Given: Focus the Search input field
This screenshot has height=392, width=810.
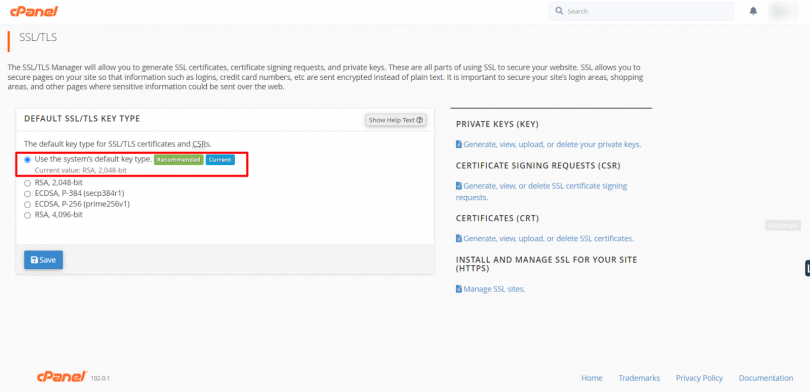Looking at the screenshot, I should tap(641, 11).
